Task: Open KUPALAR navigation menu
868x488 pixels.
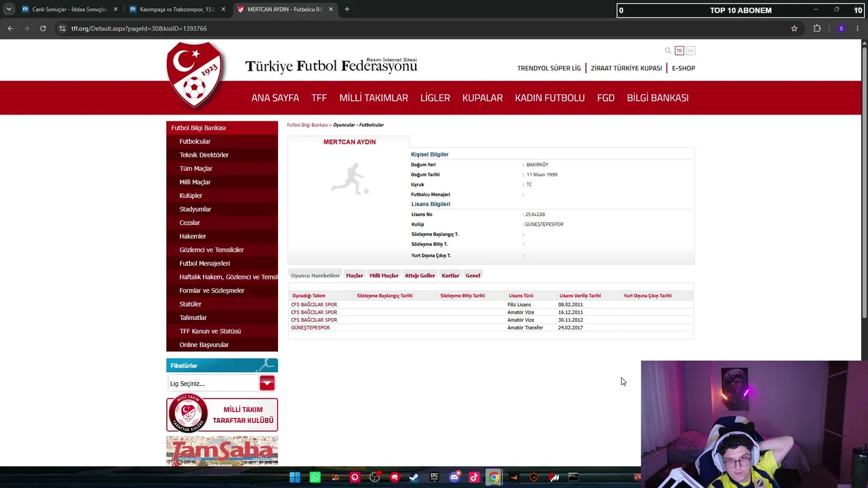Action: 483,98
